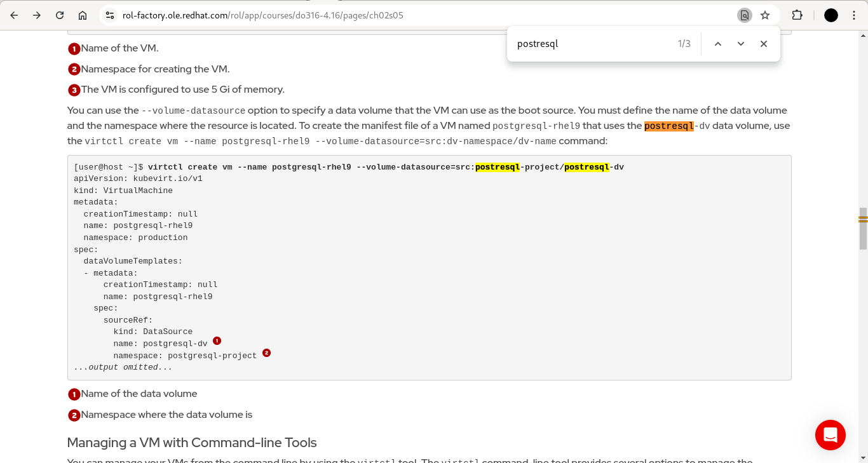The width and height of the screenshot is (868, 463).
Task: Click the line apiVersion: kubevirt.io/v1
Action: click(x=138, y=178)
